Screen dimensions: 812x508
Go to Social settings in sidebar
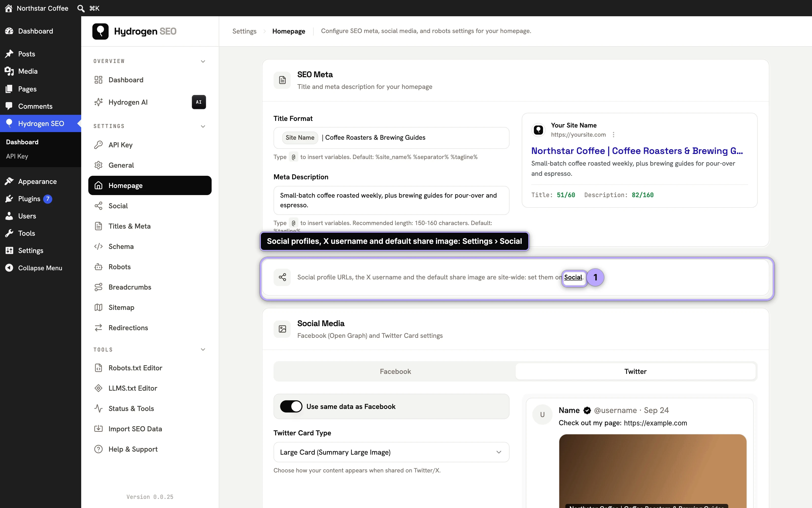click(x=150, y=206)
